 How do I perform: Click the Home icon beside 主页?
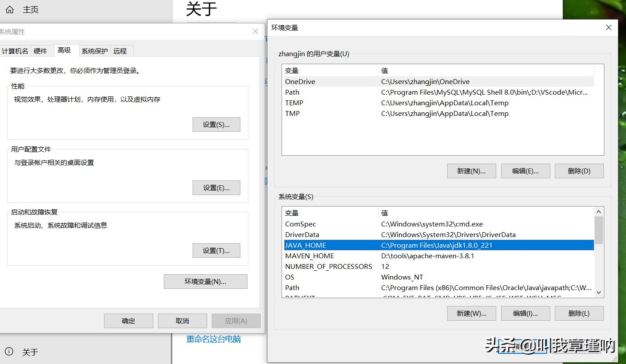pos(9,9)
